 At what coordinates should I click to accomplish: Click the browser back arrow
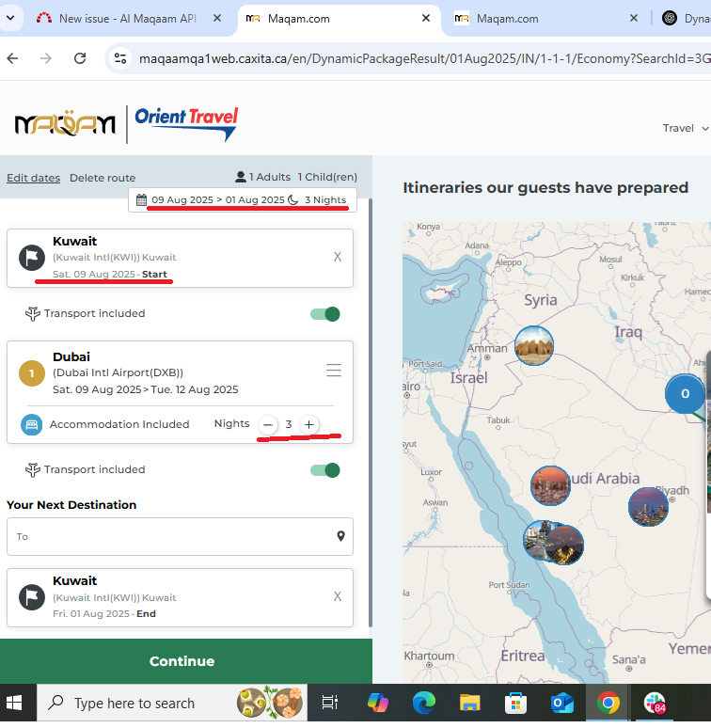click(x=13, y=58)
